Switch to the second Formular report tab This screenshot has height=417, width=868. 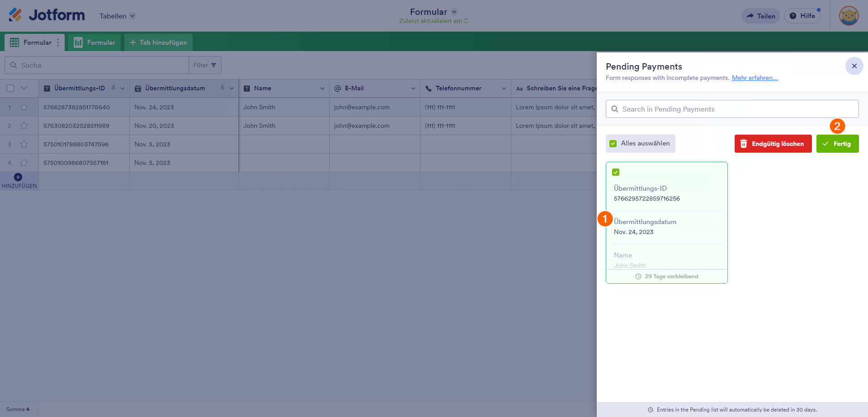pyautogui.click(x=94, y=42)
